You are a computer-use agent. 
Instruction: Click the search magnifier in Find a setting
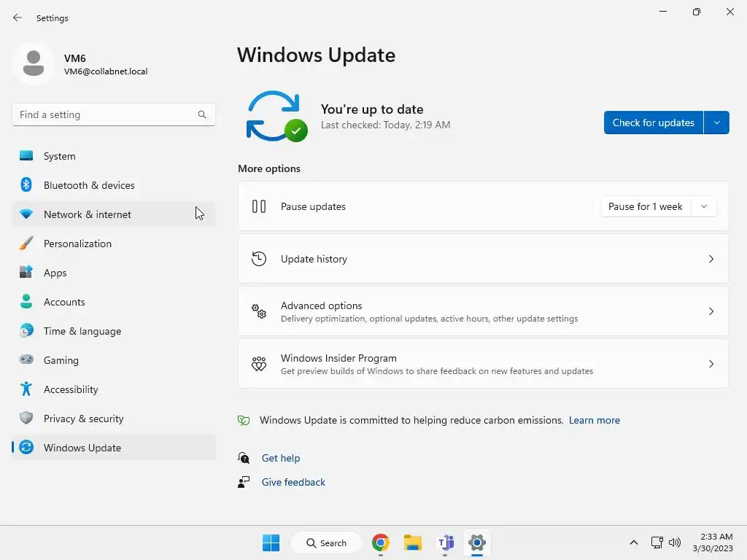coord(202,114)
